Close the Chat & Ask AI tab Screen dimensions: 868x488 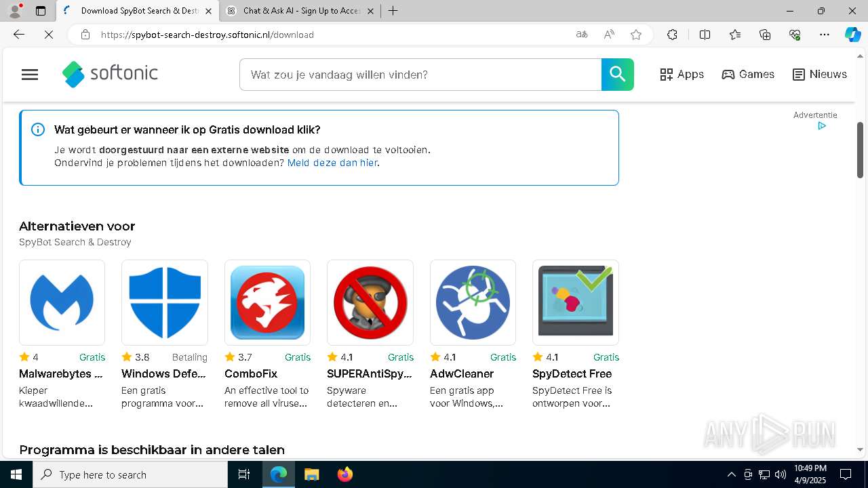click(x=370, y=11)
